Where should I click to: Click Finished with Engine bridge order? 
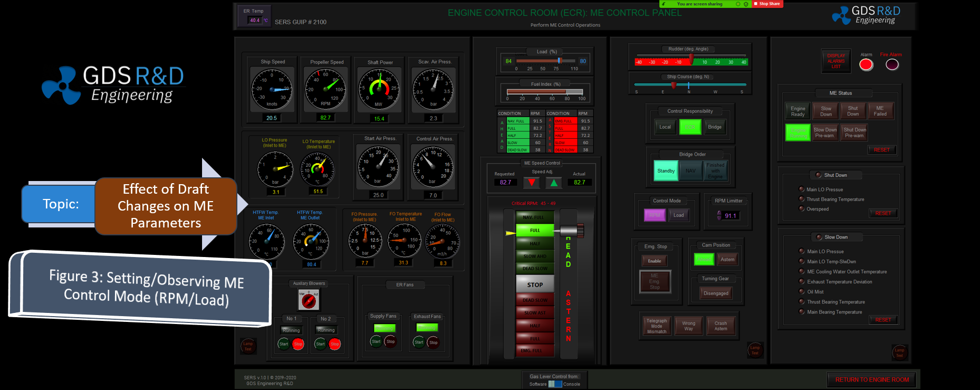pyautogui.click(x=715, y=171)
